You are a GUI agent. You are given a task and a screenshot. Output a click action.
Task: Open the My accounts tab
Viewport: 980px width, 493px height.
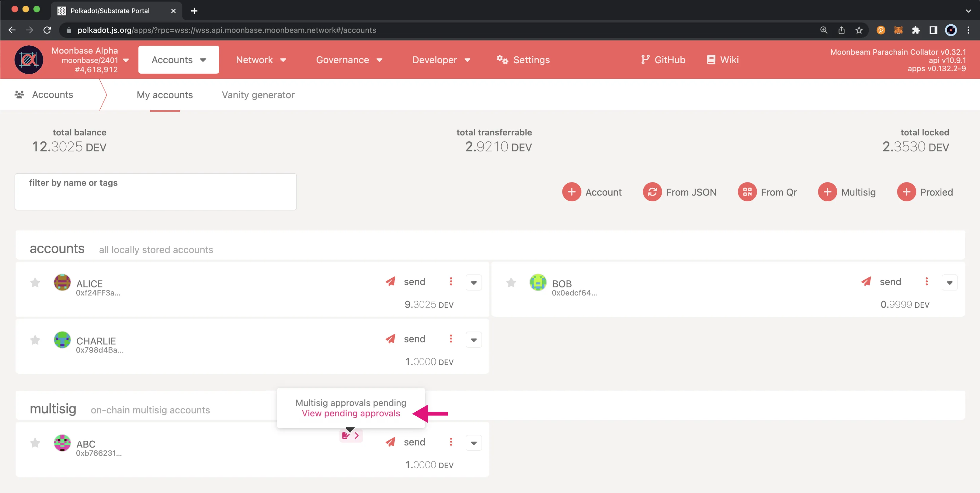[165, 94]
